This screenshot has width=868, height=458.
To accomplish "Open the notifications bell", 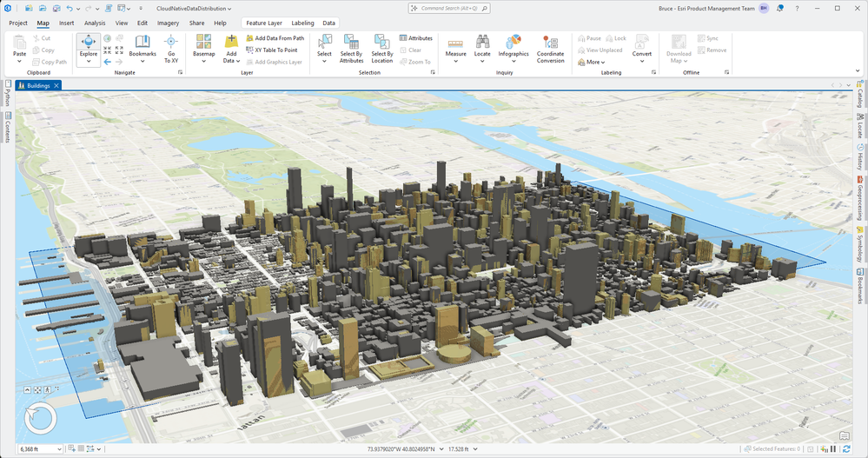I will point(779,9).
